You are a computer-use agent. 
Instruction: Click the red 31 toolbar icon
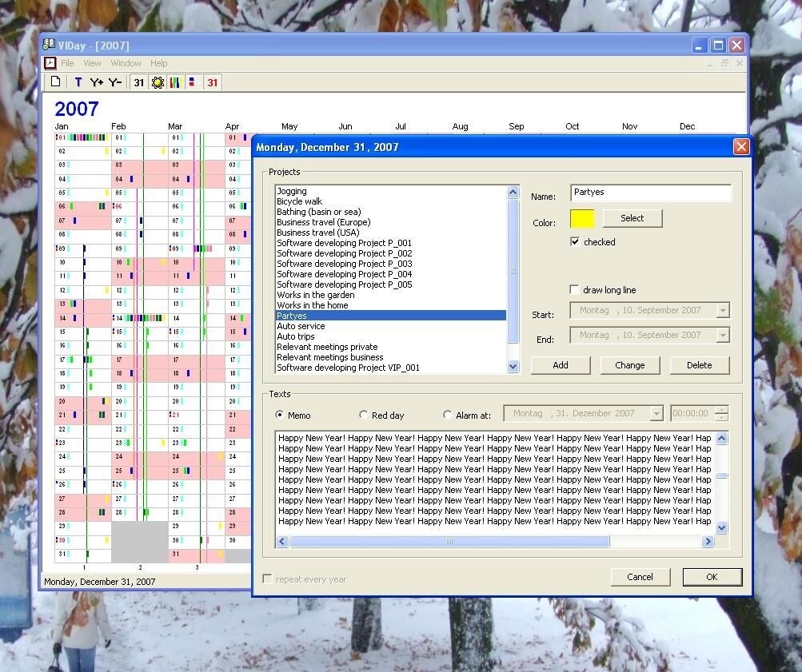[x=212, y=82]
